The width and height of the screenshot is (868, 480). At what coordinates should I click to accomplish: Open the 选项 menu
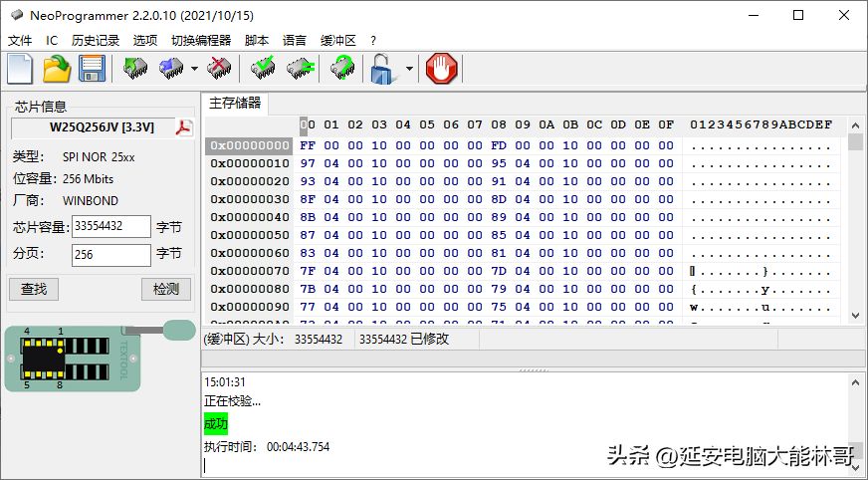pos(145,41)
